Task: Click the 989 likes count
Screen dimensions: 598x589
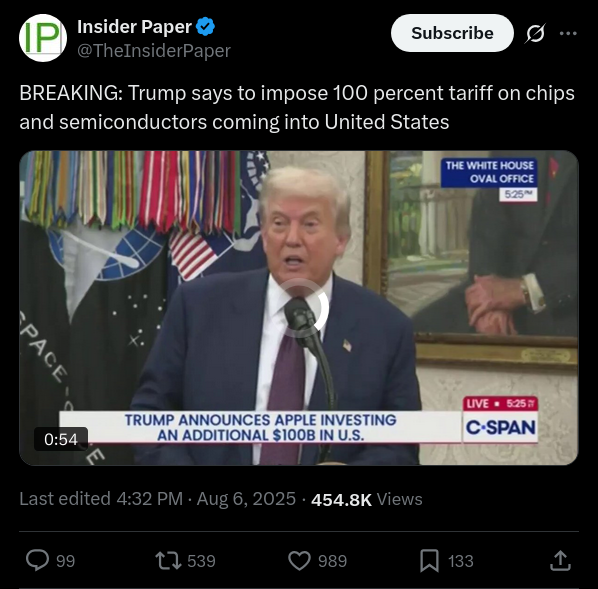Action: pyautogui.click(x=333, y=561)
